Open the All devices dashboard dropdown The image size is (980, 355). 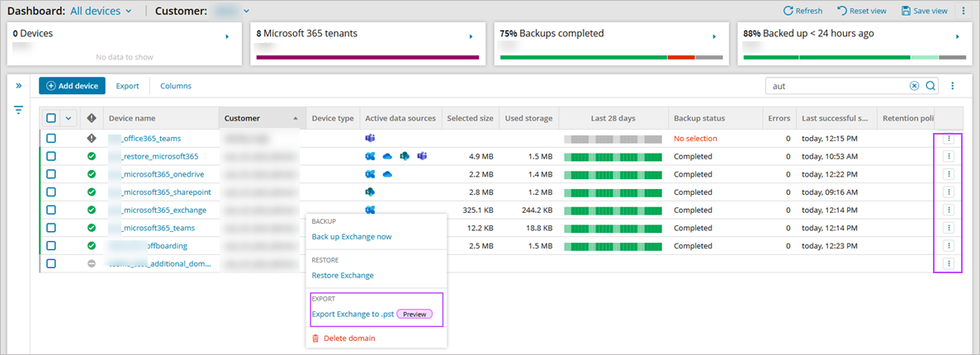tap(101, 11)
